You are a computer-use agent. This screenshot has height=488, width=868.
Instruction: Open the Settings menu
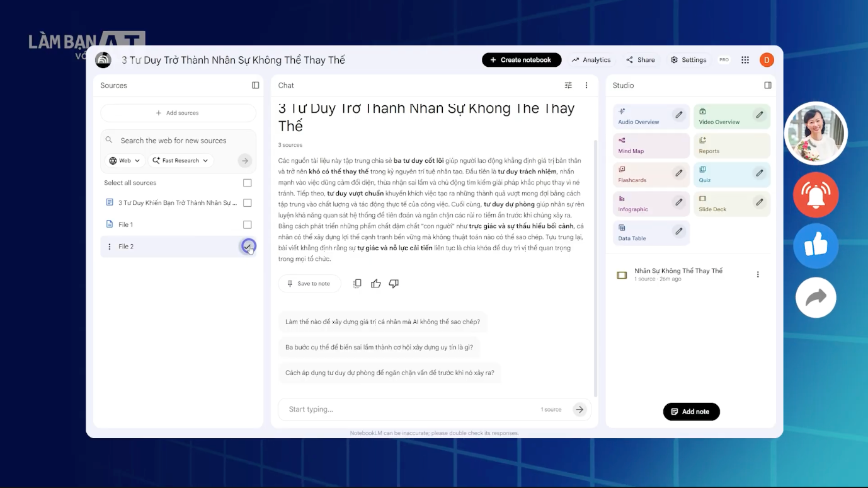(688, 60)
